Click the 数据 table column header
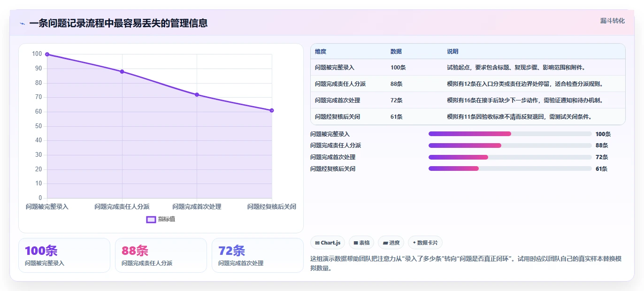Screen dimensions: 644x291 (x=396, y=52)
